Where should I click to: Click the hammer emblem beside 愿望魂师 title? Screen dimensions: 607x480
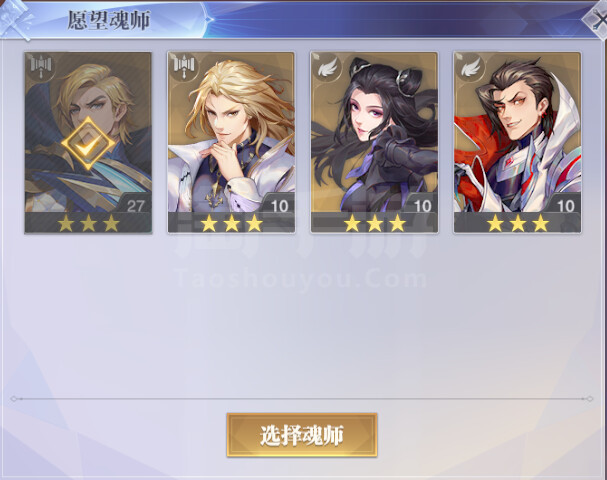pos(17,20)
